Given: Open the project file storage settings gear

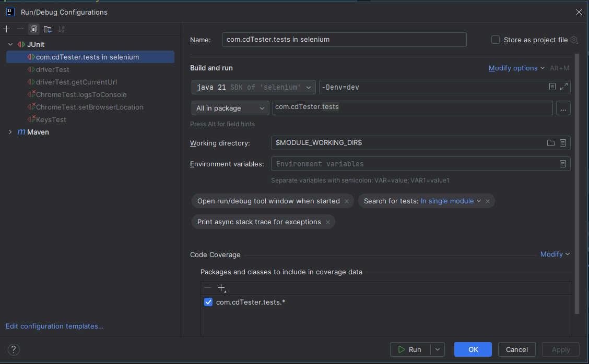Looking at the screenshot, I should pos(574,40).
